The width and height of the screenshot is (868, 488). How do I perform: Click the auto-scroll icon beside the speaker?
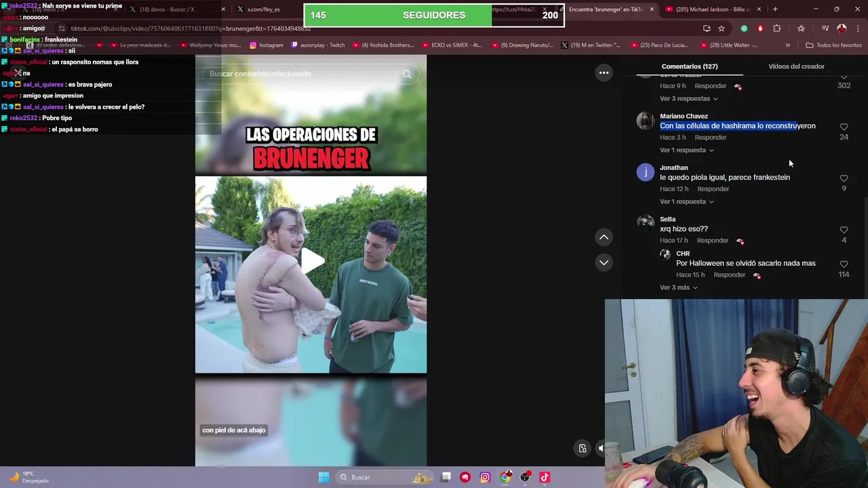(582, 448)
